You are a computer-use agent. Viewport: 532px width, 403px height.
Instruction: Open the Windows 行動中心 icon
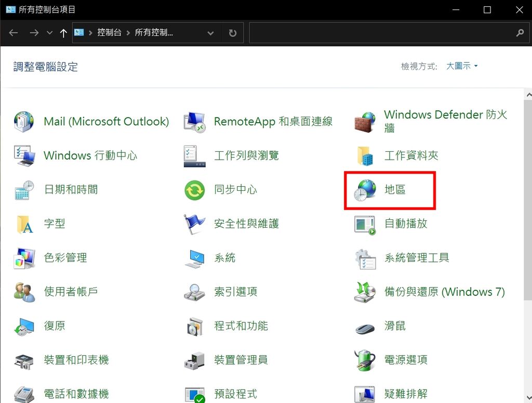(x=24, y=155)
